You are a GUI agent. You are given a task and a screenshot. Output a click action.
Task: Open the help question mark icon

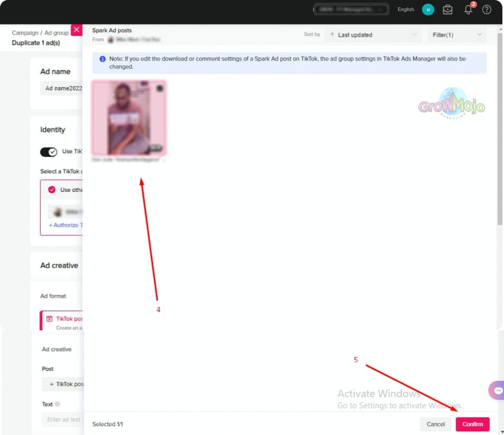point(486,10)
